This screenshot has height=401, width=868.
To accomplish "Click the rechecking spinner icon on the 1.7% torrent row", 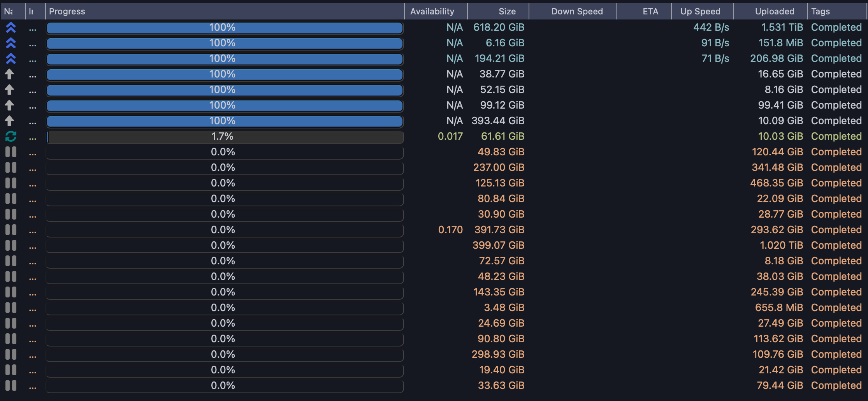I will (x=11, y=136).
